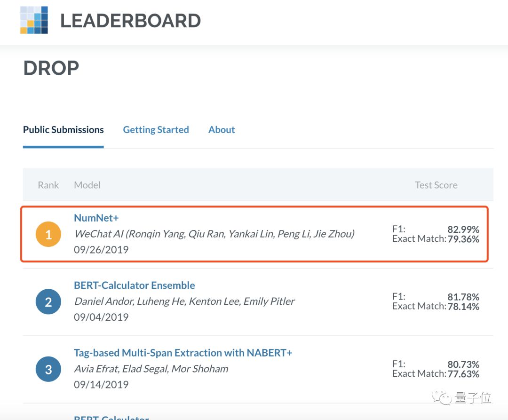
Task: Click the LEADERBOARD header title
Action: coord(131,21)
